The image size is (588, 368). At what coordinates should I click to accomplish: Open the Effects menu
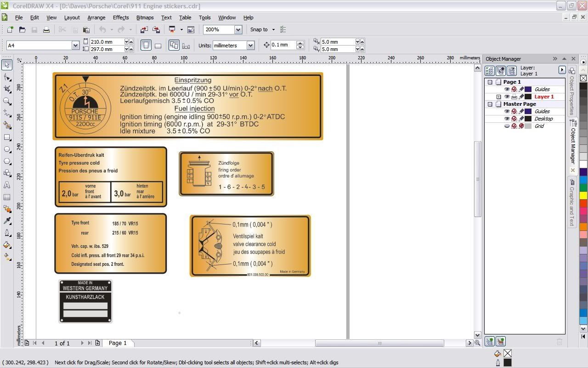pos(121,17)
